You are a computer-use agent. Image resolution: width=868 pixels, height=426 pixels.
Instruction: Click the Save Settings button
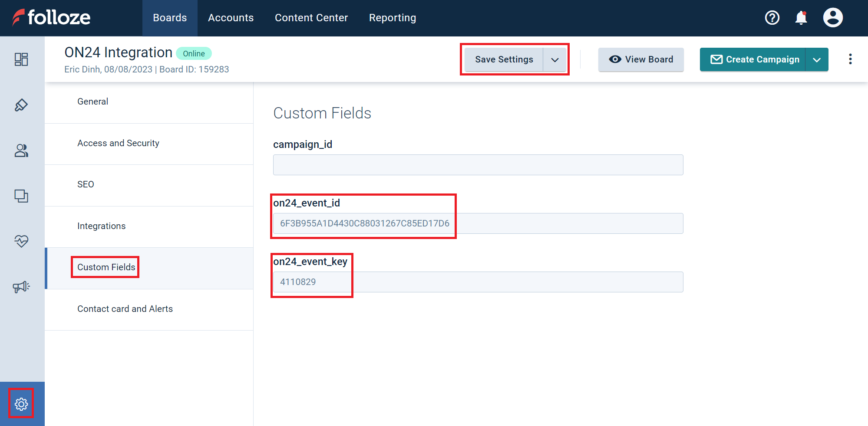[x=504, y=60]
